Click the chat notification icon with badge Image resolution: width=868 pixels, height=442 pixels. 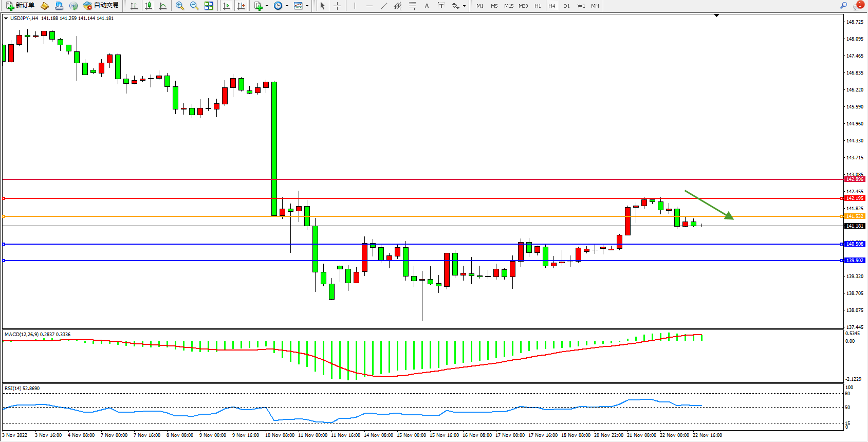point(858,5)
